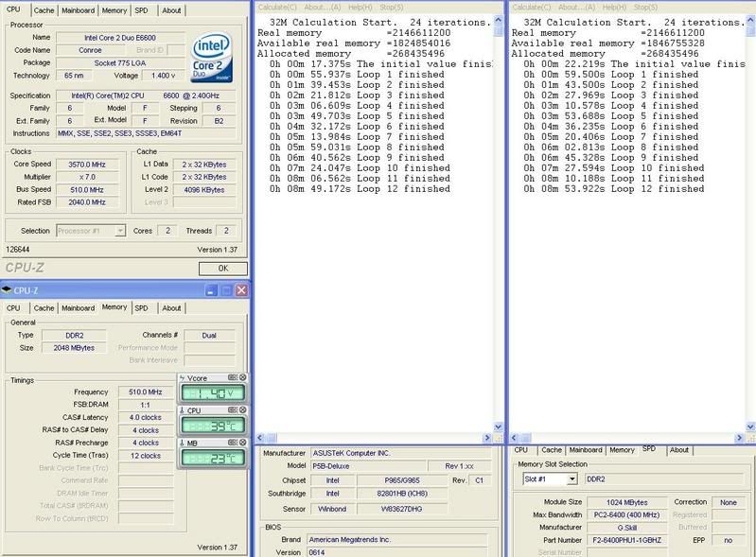Image resolution: width=756 pixels, height=557 pixels.
Task: Select SPD tab in processor CPU-Z window
Action: point(141,10)
